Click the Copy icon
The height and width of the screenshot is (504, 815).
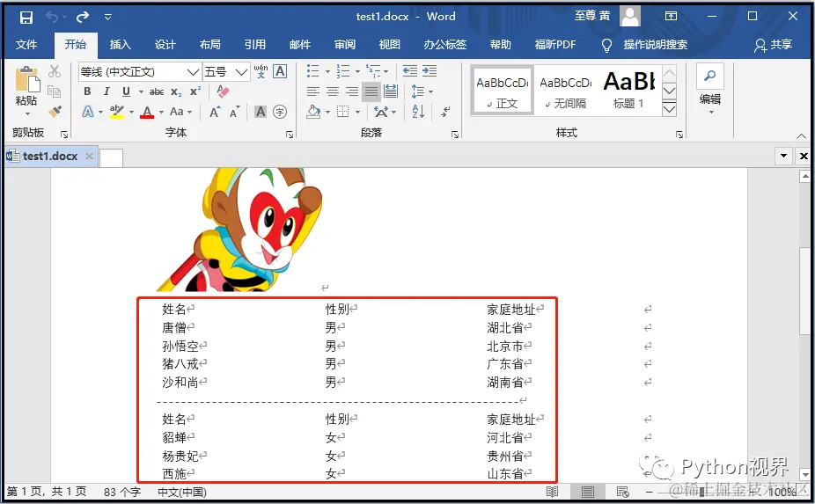click(55, 91)
